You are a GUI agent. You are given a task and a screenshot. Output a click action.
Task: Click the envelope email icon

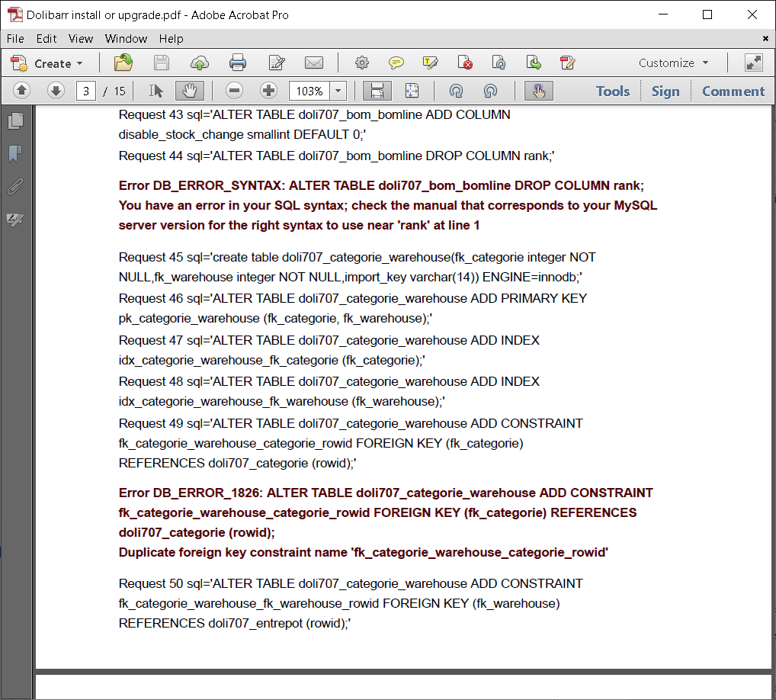[x=314, y=63]
